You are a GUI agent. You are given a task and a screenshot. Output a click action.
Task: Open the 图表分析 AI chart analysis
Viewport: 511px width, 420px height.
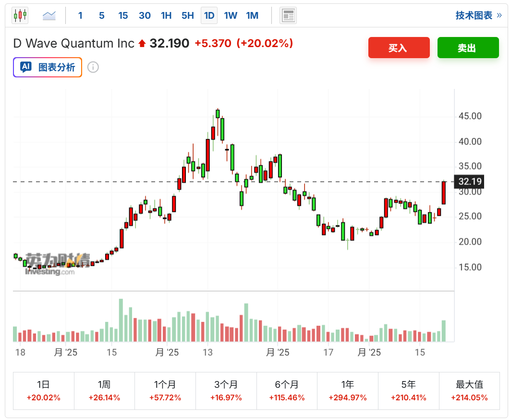(57, 67)
